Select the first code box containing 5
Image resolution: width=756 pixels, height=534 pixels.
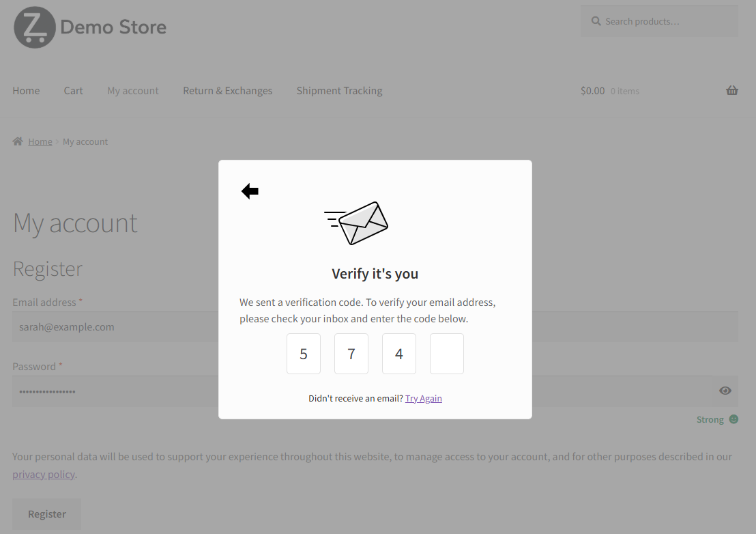coord(303,354)
